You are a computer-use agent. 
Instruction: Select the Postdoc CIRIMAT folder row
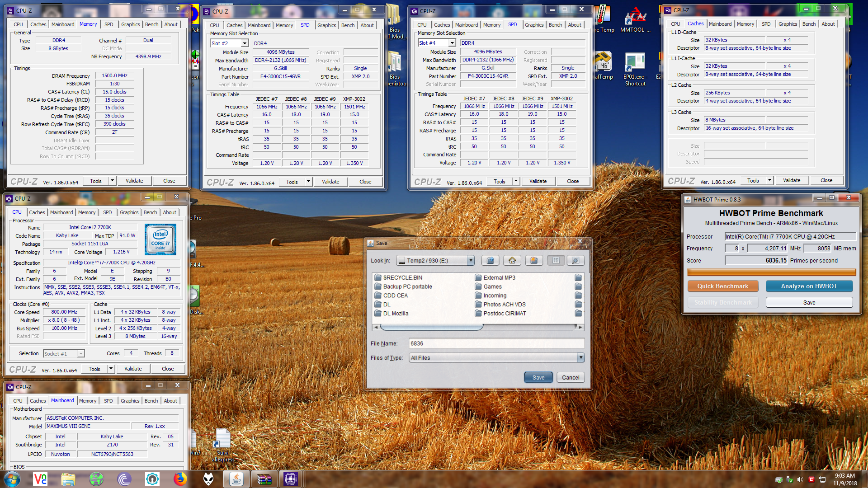coord(500,314)
